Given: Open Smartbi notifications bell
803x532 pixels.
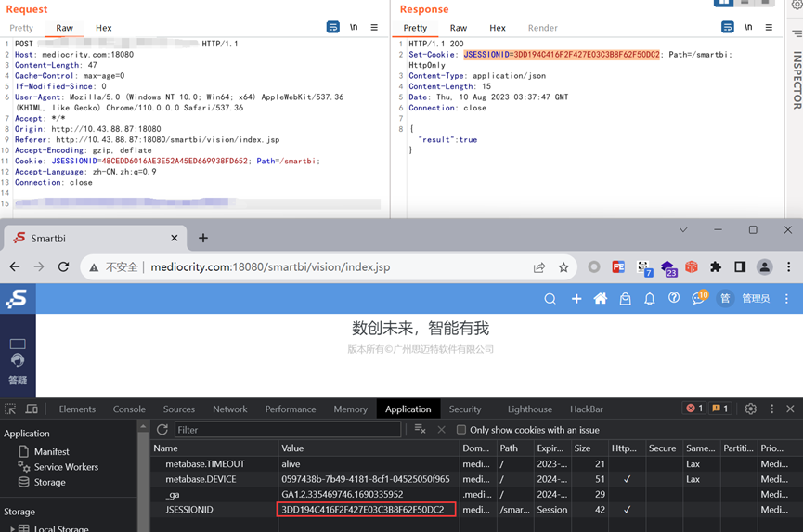Looking at the screenshot, I should 650,299.
